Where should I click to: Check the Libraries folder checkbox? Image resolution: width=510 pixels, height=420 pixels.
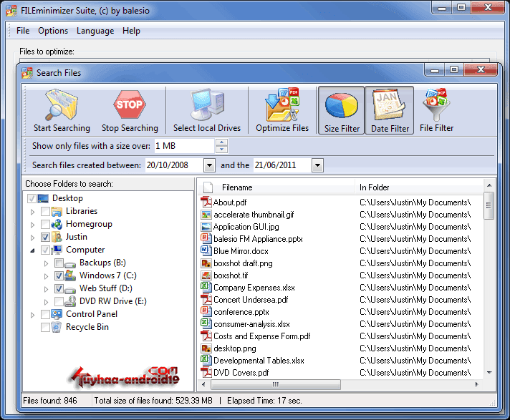click(45, 212)
